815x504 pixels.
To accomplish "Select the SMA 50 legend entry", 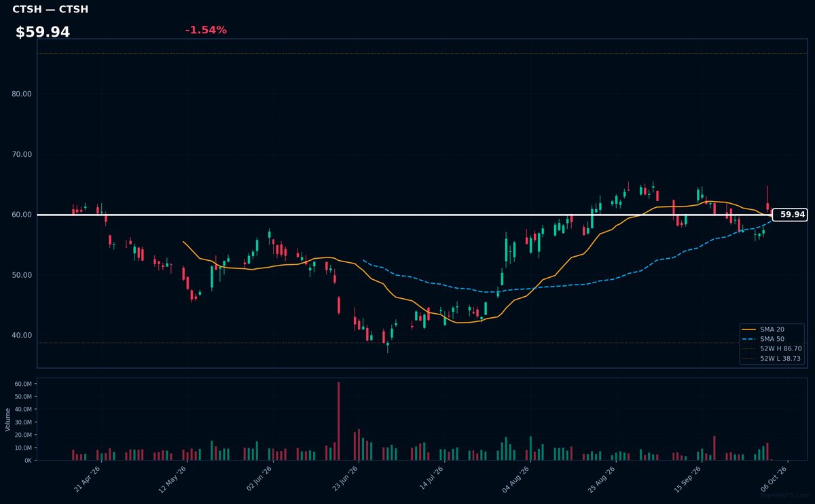I will (772, 339).
